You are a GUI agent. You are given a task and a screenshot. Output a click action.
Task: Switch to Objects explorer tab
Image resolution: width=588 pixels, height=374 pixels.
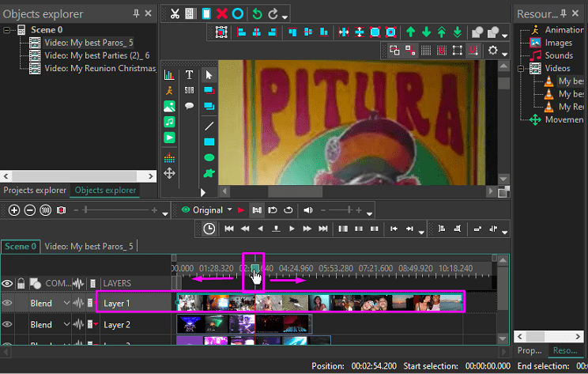pos(105,191)
